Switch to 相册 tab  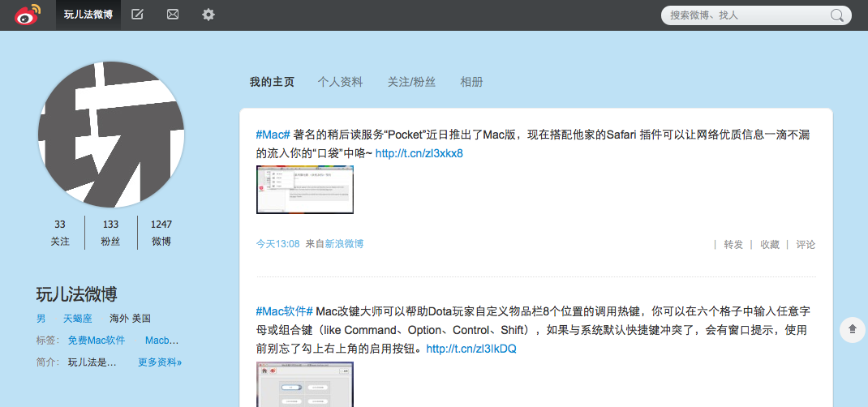(471, 83)
